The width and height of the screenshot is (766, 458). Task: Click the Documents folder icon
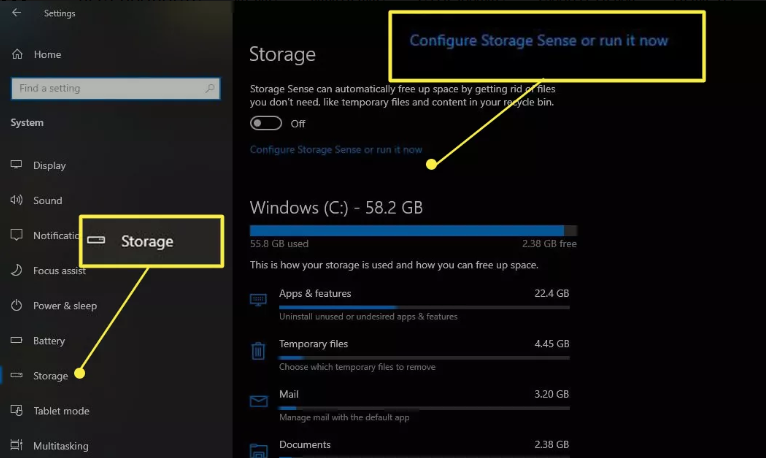[x=258, y=450]
